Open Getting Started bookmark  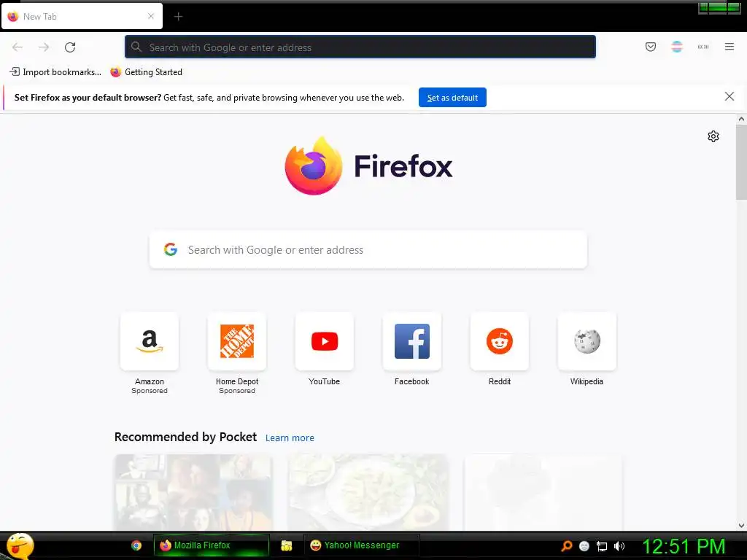(x=146, y=72)
